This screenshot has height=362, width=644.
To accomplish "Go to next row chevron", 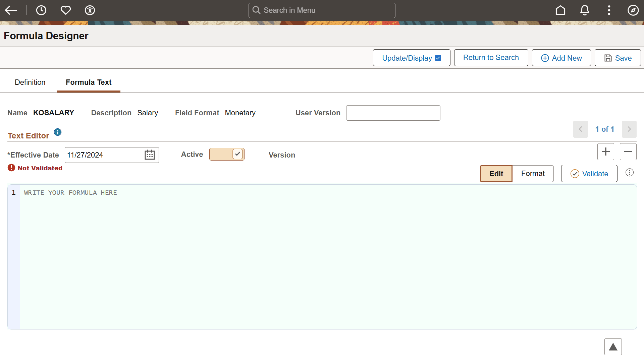I will click(x=629, y=129).
